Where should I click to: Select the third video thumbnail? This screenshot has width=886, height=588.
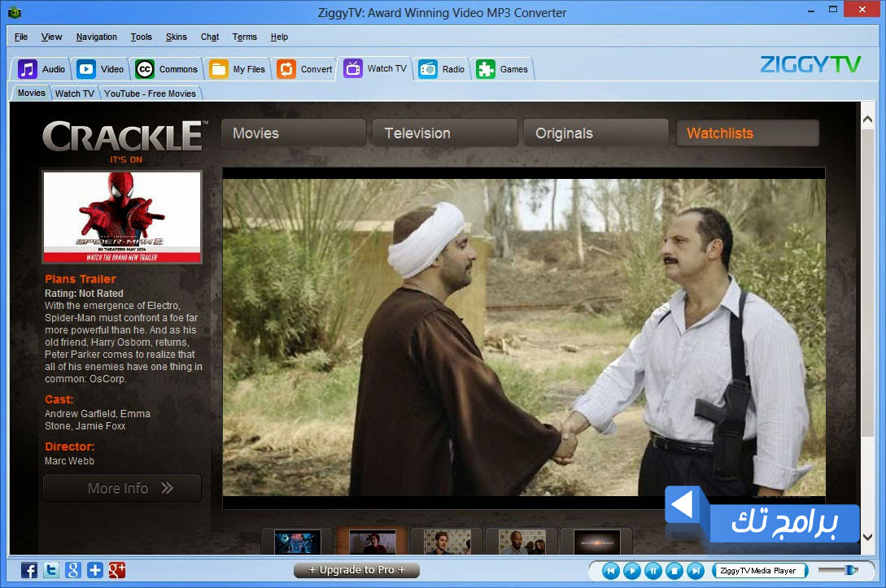pos(447,542)
